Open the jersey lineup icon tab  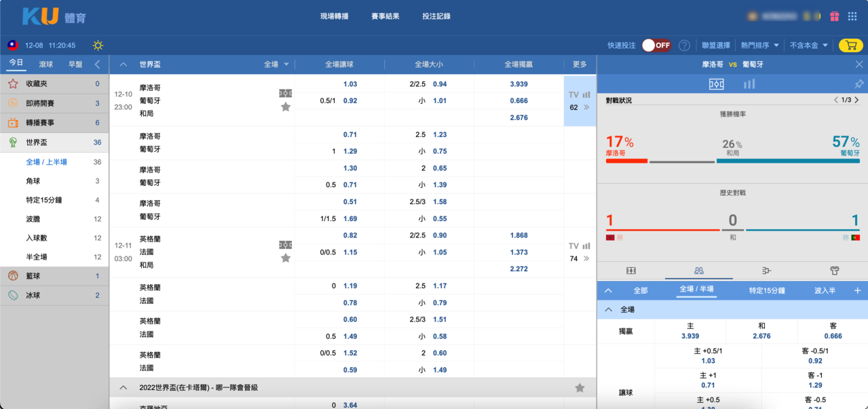coord(834,271)
